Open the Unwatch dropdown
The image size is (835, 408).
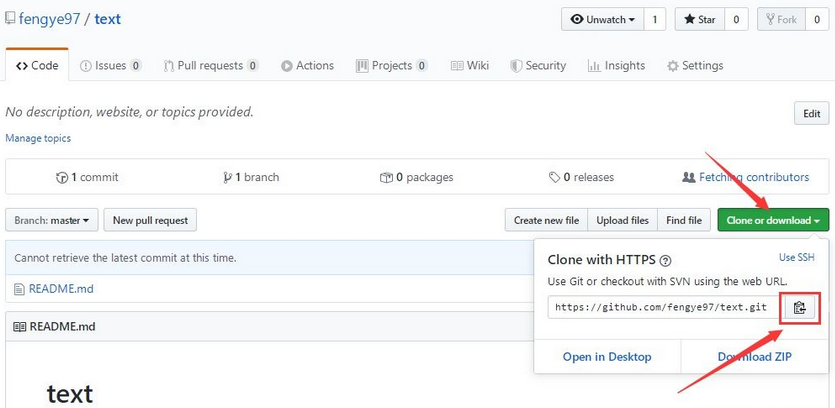[x=603, y=20]
